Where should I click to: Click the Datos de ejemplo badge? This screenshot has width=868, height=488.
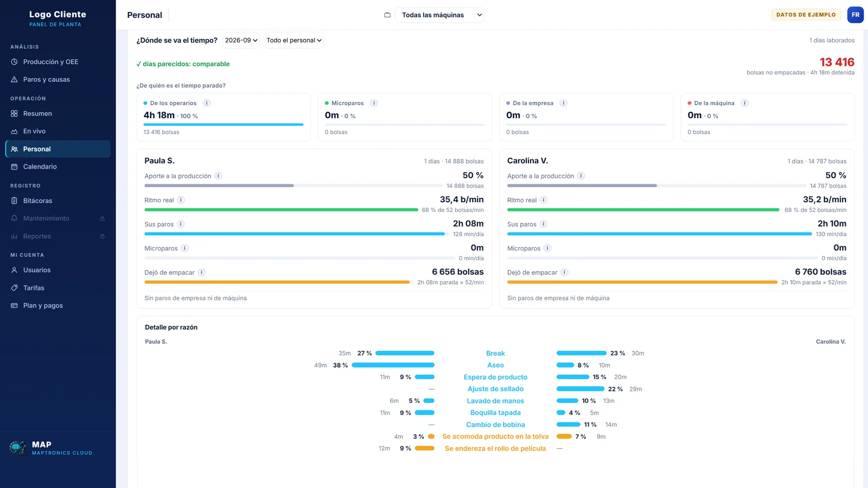[x=806, y=15]
